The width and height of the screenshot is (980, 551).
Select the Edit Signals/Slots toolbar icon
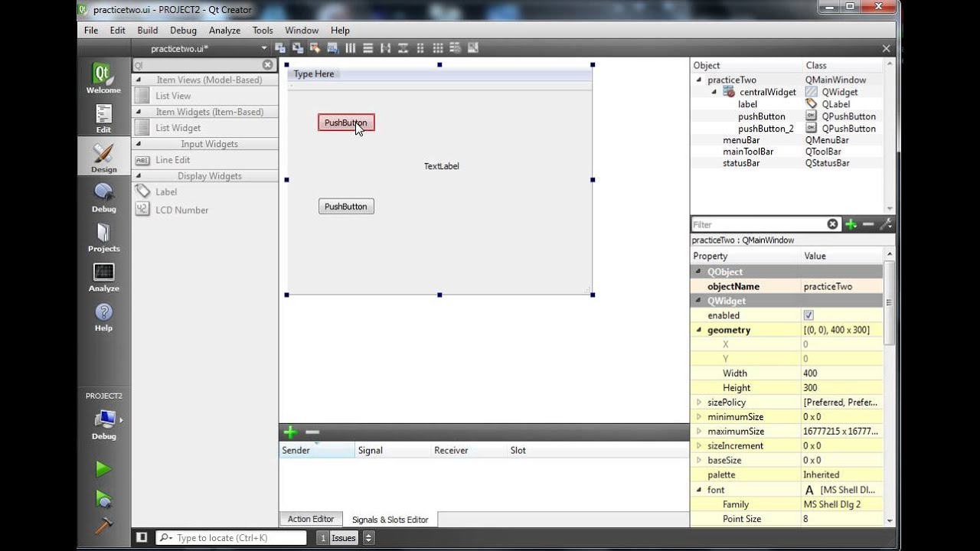298,48
